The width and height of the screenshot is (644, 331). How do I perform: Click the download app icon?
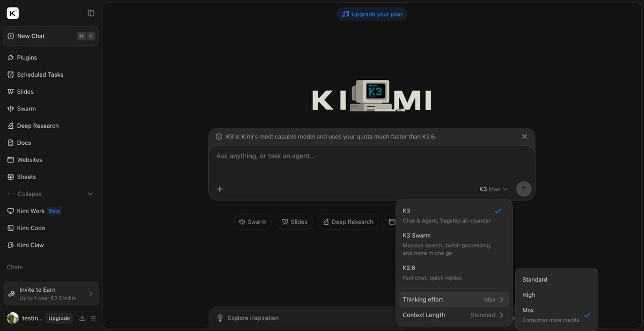point(82,318)
